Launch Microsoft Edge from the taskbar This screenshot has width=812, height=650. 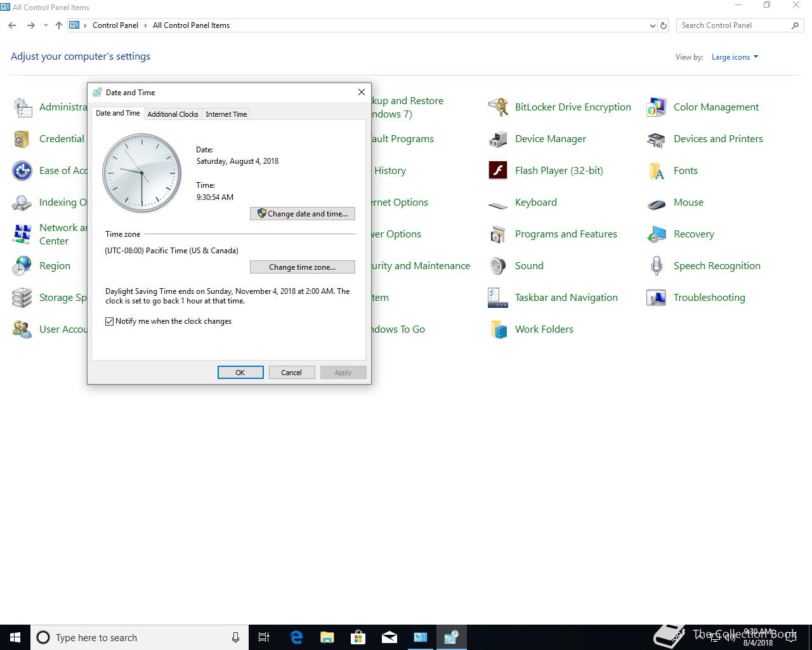click(296, 637)
